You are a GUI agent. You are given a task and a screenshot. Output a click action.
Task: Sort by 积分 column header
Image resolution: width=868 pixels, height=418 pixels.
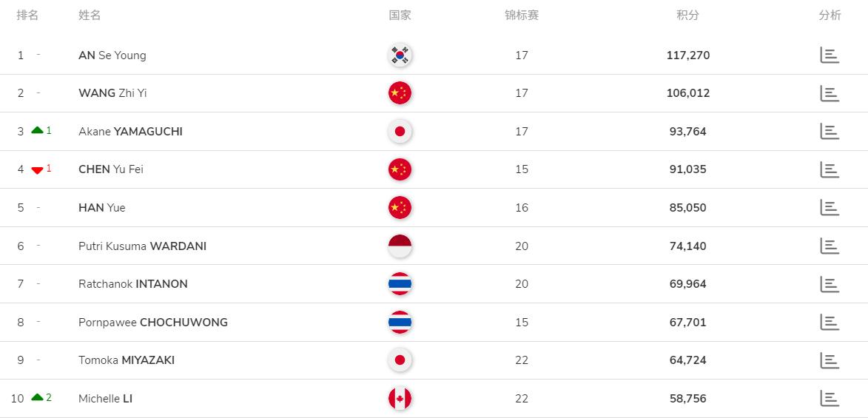688,16
